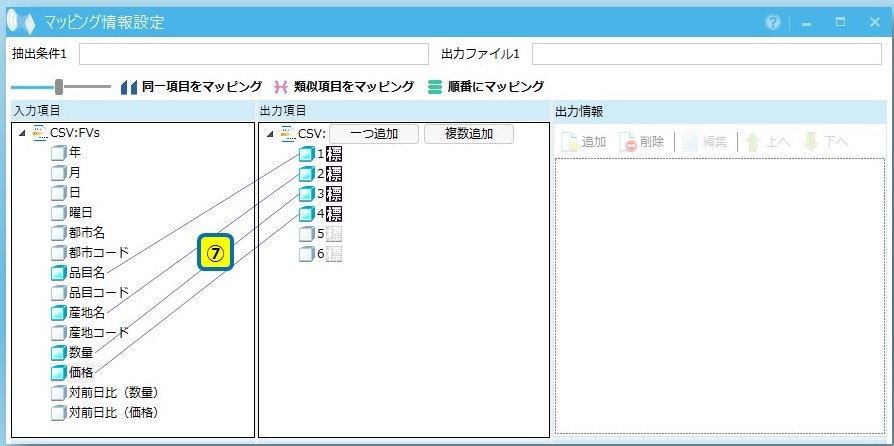
Task: Click the greyed 標 badge on item 5
Action: pos(334,234)
